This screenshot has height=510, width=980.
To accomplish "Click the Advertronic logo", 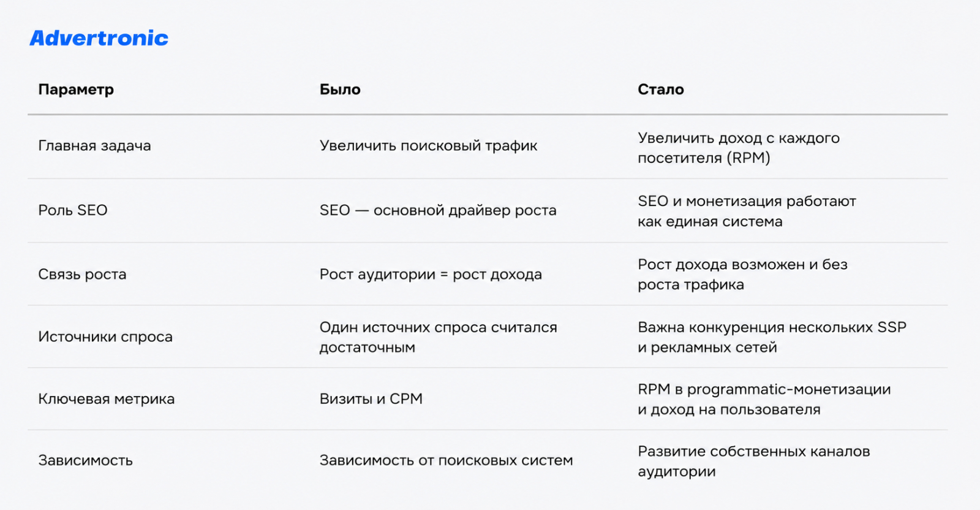I will (x=99, y=38).
